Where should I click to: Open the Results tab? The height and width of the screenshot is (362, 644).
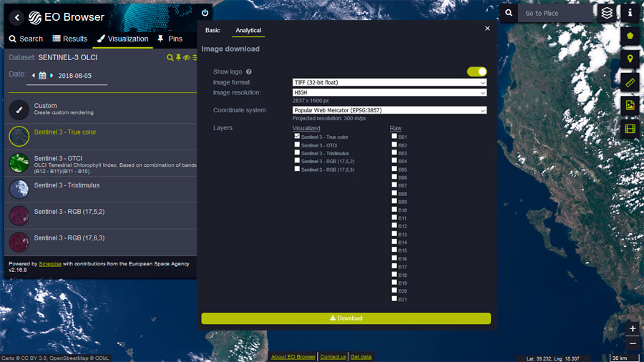coord(70,39)
